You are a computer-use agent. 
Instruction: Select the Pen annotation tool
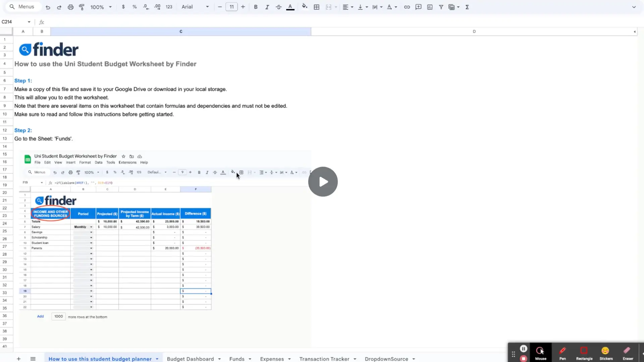562,353
